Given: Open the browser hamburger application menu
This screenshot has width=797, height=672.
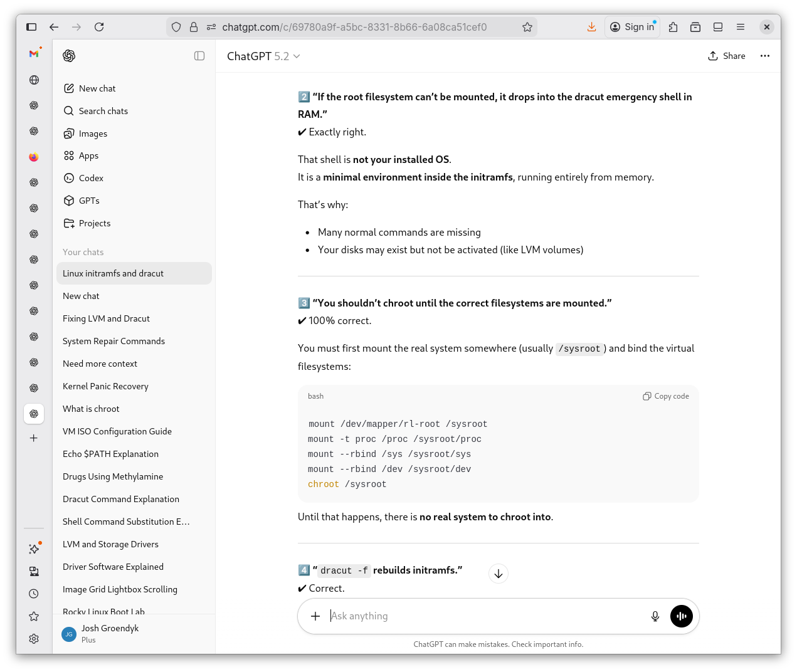Looking at the screenshot, I should 741,27.
